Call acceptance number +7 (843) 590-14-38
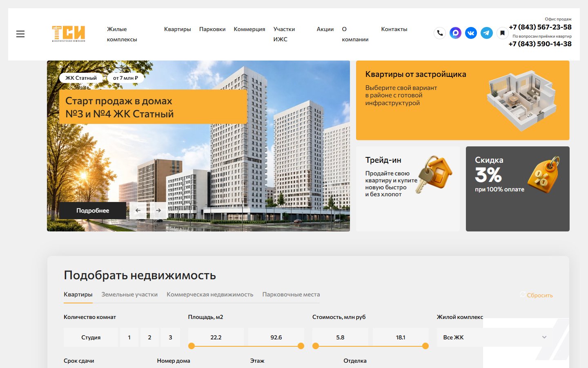This screenshot has height=368, width=588. 540,44
